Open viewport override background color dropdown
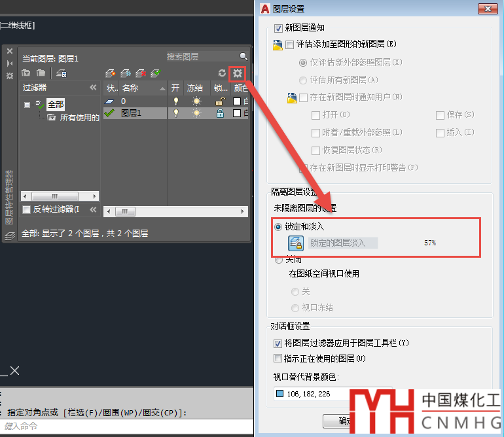 click(333, 394)
